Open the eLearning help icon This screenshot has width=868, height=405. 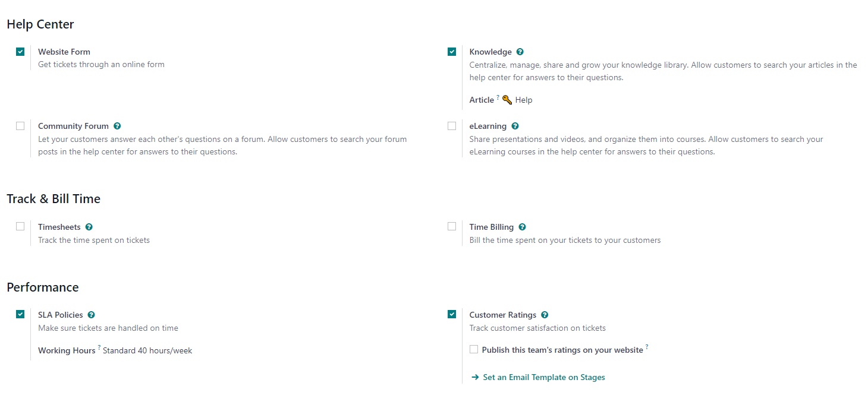(515, 126)
